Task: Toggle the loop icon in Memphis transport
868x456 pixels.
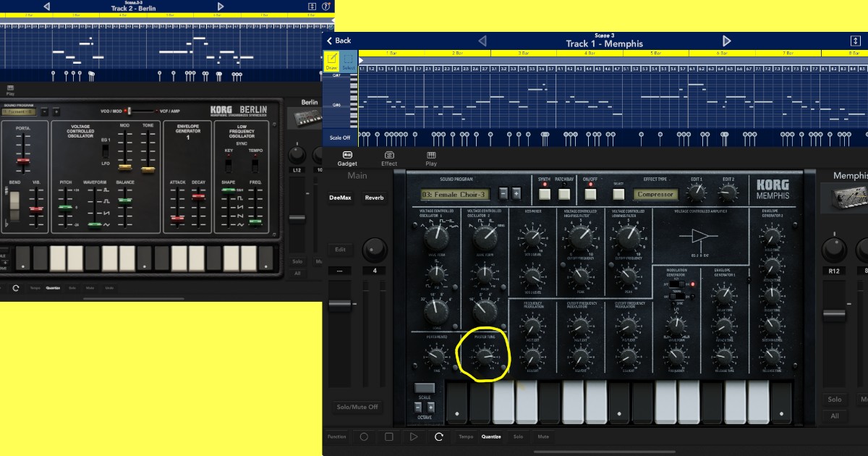Action: click(438, 436)
